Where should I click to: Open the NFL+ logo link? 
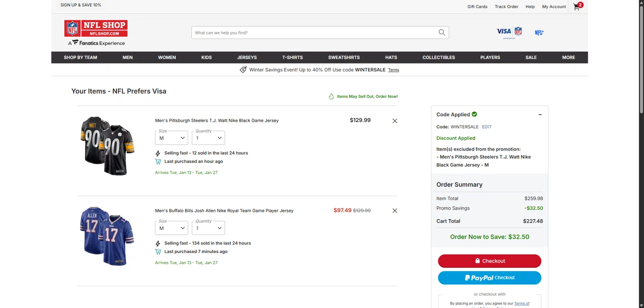click(539, 33)
